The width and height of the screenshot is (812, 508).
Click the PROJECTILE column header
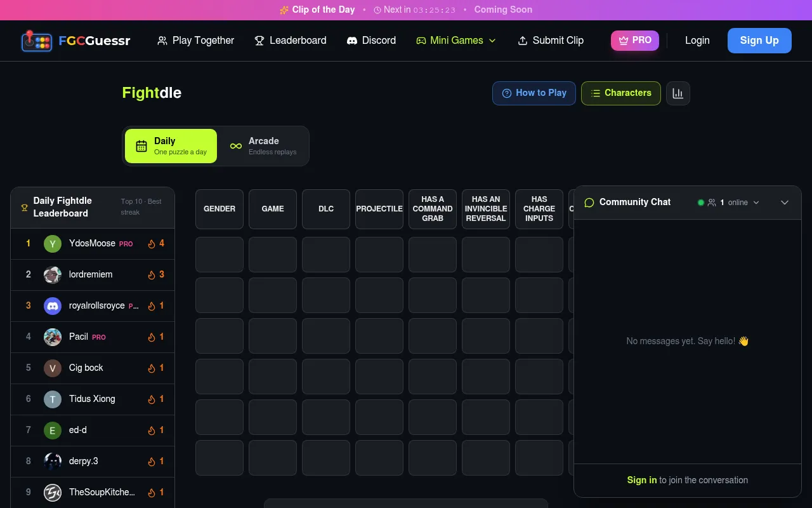pyautogui.click(x=379, y=209)
